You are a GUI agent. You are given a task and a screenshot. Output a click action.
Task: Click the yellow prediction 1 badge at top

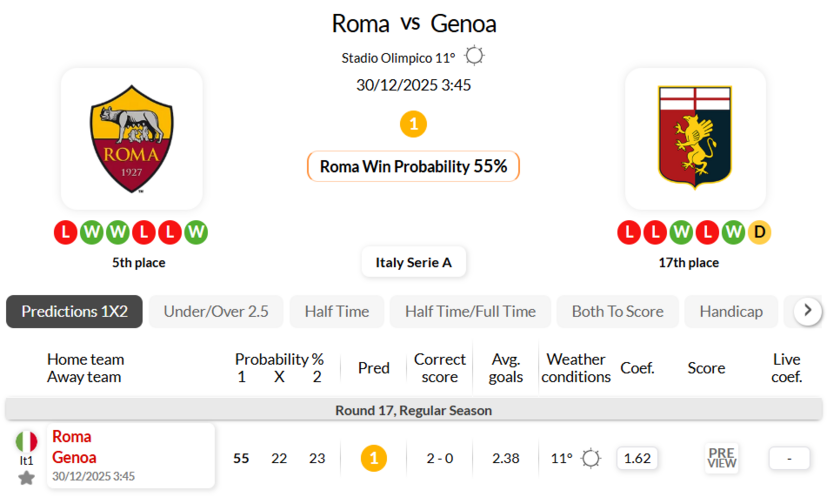pos(413,124)
